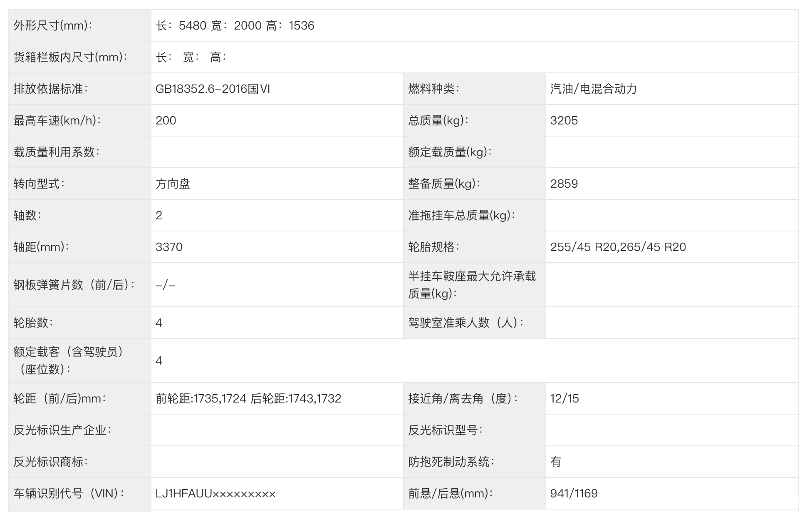Click the overhang value 941/1169

point(574,494)
